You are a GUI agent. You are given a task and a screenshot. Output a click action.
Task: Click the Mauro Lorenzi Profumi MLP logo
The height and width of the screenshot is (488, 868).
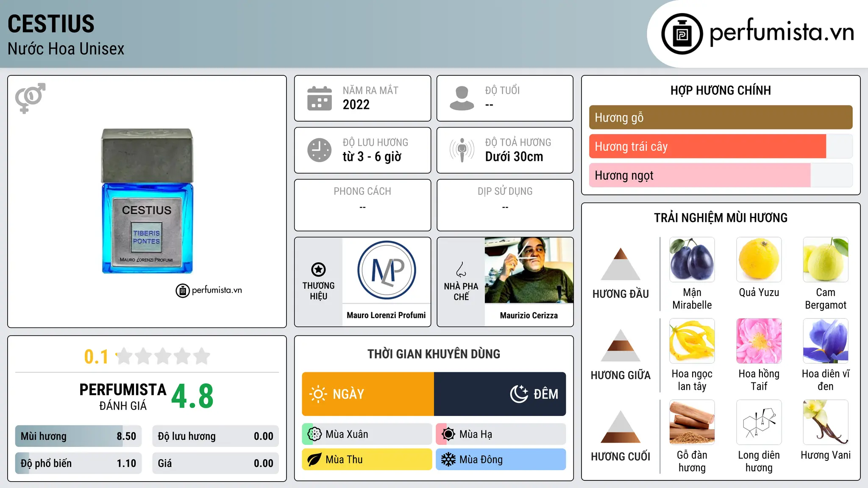pos(387,270)
